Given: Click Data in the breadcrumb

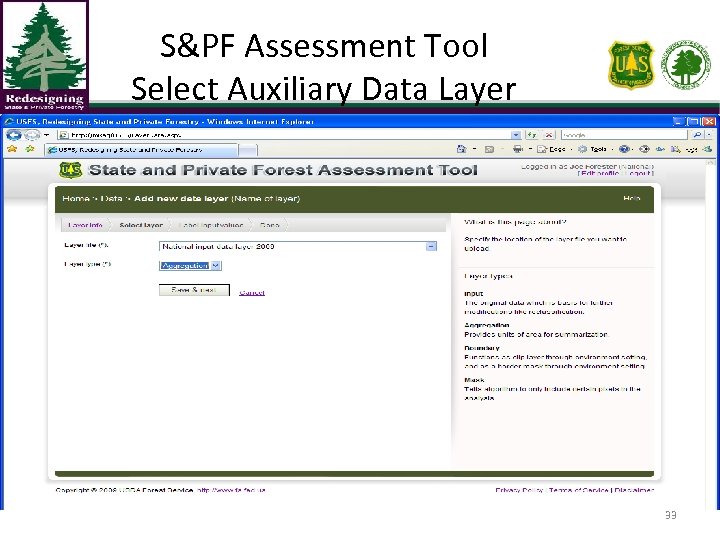Looking at the screenshot, I should [111, 198].
